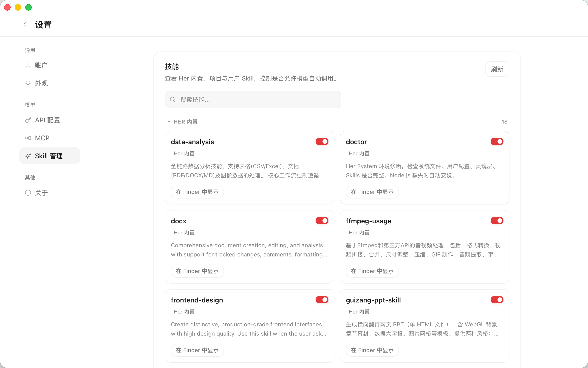This screenshot has width=588, height=368.
Task: Click the Her 内置 tag under doctor
Action: (x=359, y=154)
